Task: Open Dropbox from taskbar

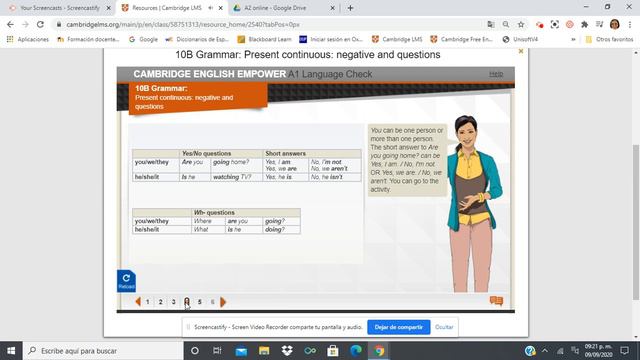Action: tap(287, 351)
